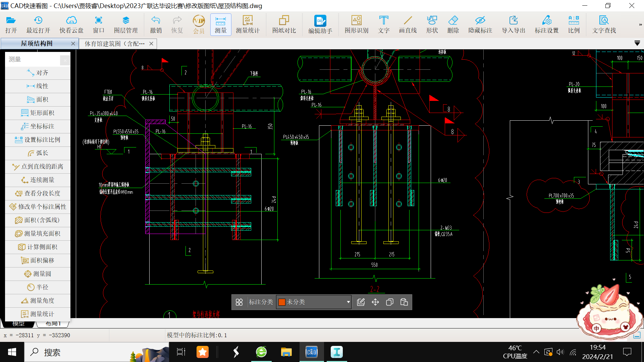Undo last action with 撤销

(x=156, y=25)
